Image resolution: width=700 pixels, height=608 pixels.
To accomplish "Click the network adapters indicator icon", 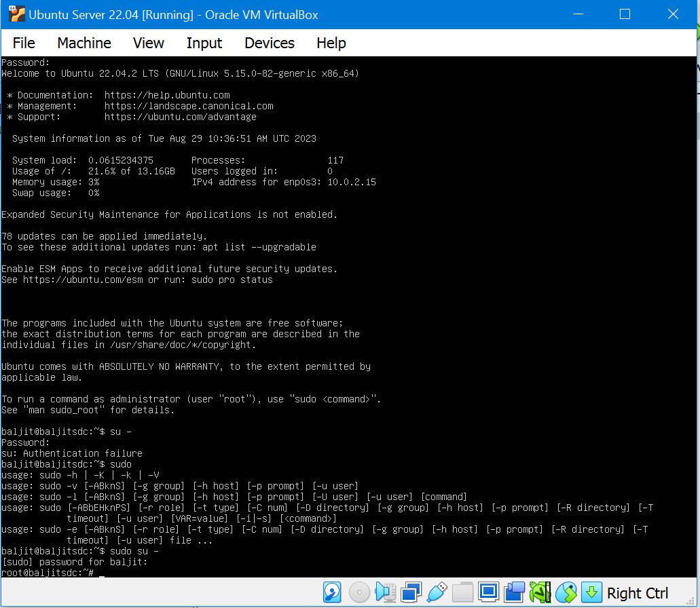I will coord(411,593).
